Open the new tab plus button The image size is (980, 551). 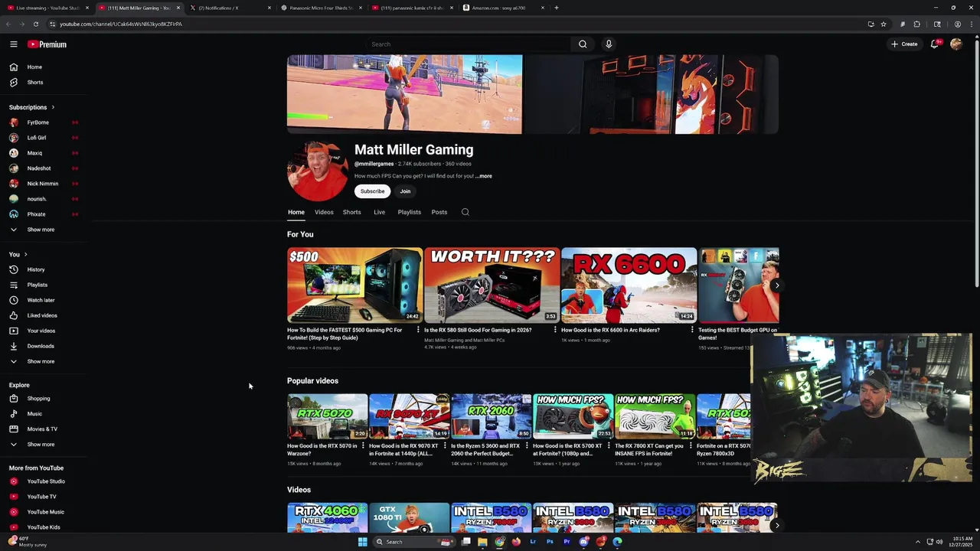(x=557, y=8)
